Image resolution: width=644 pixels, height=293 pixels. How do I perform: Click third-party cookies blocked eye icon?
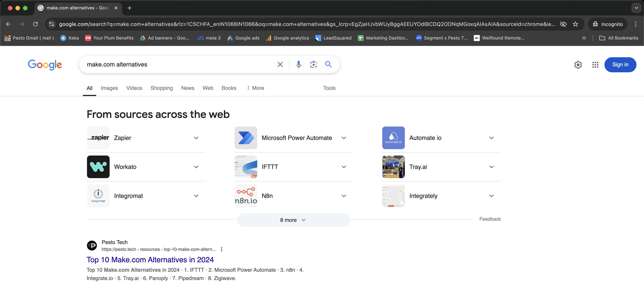(563, 24)
